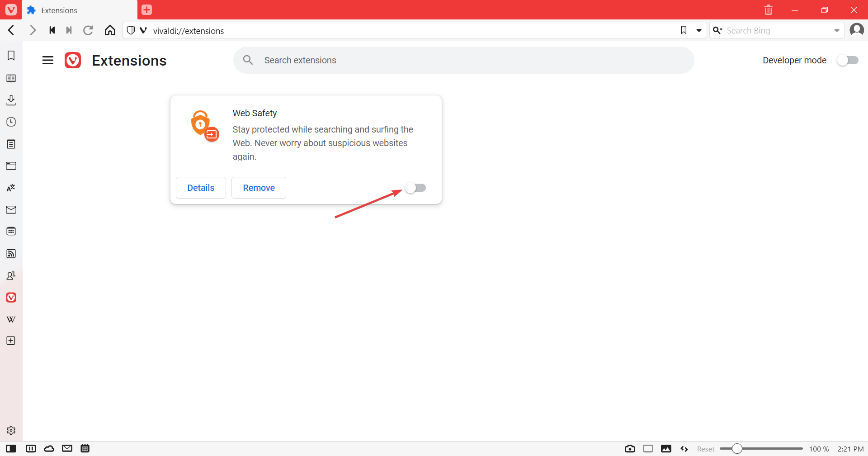Viewport: 868px width, 456px height.
Task: Click the vivaldi://extensions address field
Action: (414, 30)
